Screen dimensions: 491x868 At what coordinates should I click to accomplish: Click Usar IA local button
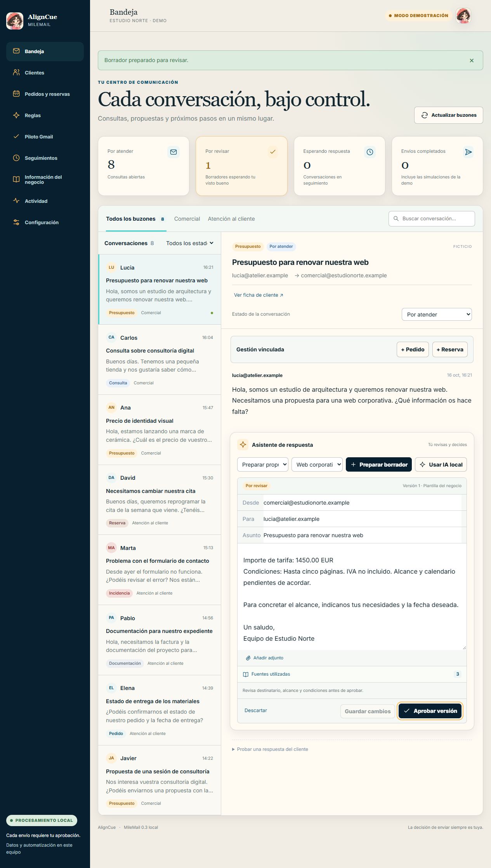tap(441, 465)
